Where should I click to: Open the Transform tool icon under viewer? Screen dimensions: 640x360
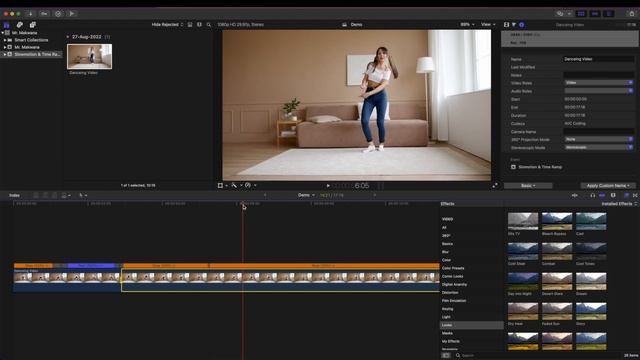(x=220, y=185)
